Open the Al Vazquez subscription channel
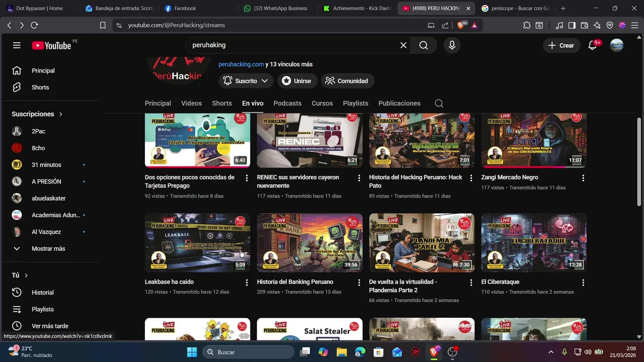This screenshot has height=362, width=644. (48, 232)
